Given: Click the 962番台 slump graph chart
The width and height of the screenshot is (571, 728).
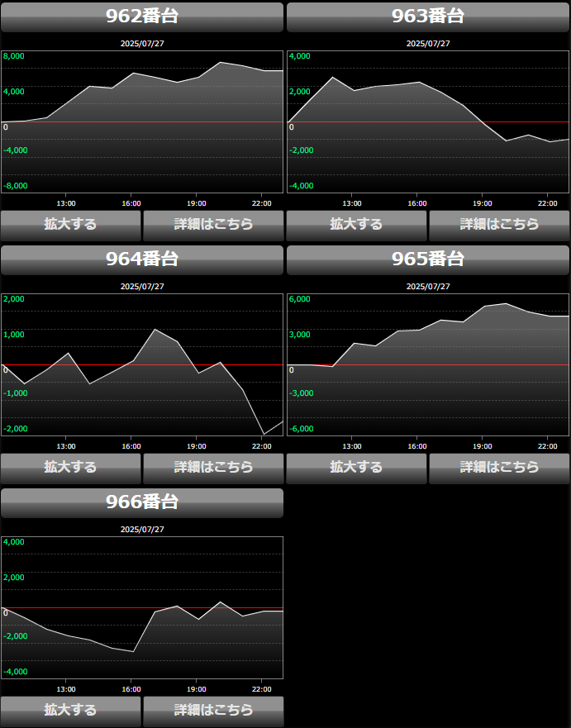Looking at the screenshot, I should point(142,121).
